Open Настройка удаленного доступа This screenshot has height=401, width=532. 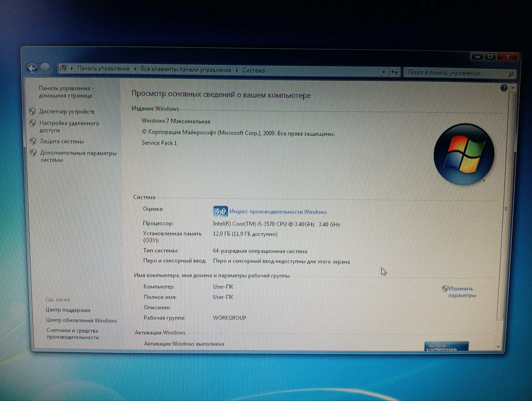point(69,127)
